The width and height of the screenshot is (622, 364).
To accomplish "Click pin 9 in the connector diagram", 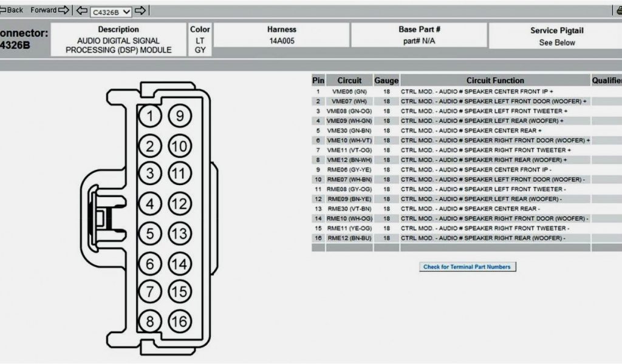I will 179,115.
